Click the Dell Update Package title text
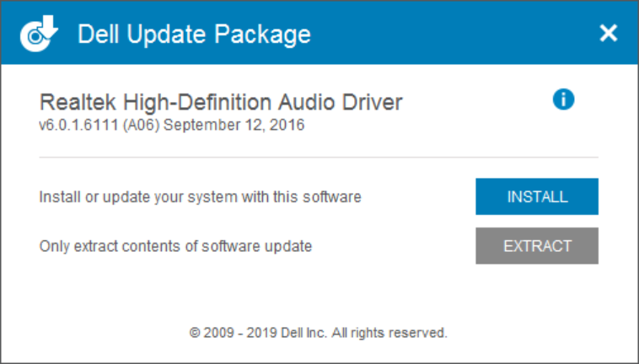 pos(194,35)
